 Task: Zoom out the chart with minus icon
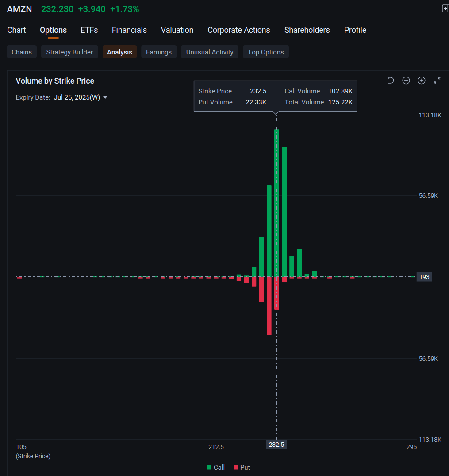(406, 81)
